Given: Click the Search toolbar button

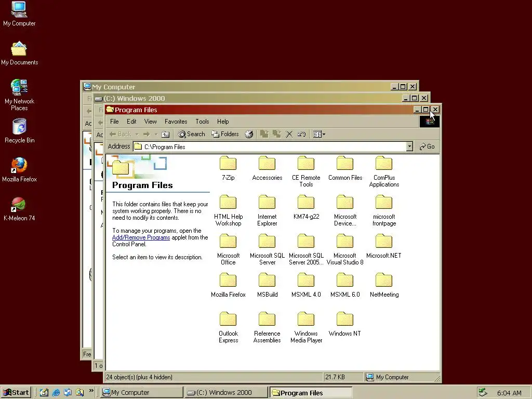Looking at the screenshot, I should 192,135.
